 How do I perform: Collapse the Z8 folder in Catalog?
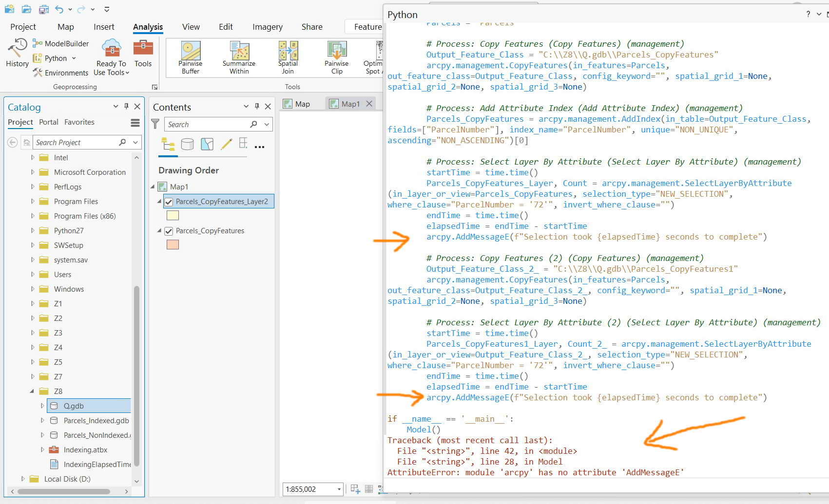click(x=32, y=391)
